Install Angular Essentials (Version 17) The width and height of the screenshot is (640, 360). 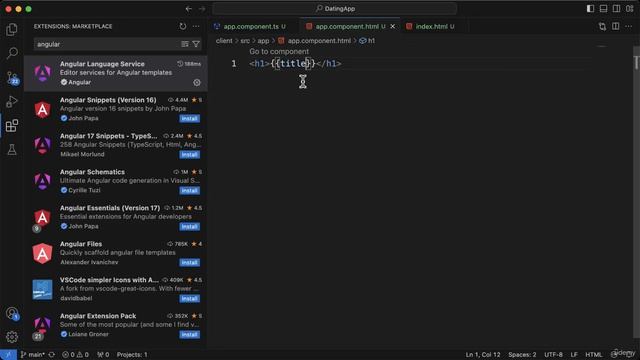click(x=189, y=227)
